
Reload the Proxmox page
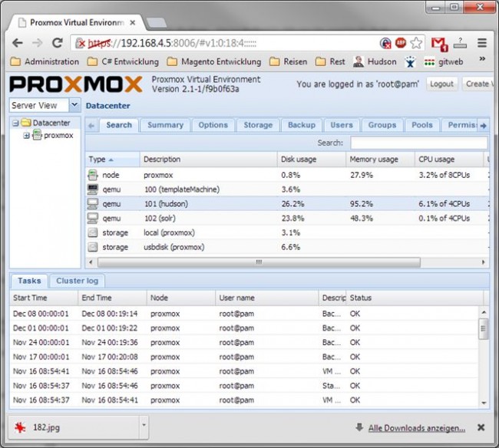58,43
